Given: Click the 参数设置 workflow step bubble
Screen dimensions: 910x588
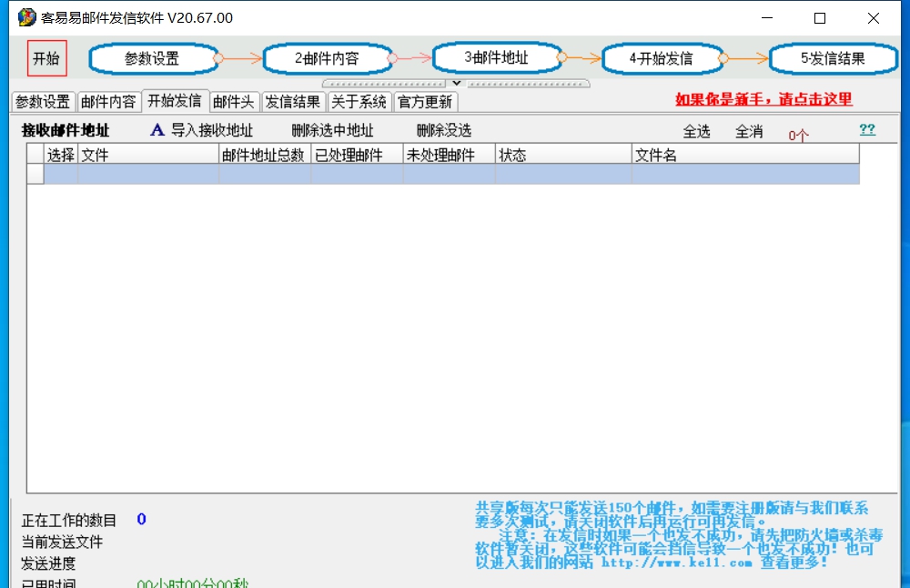Looking at the screenshot, I should coord(154,57).
